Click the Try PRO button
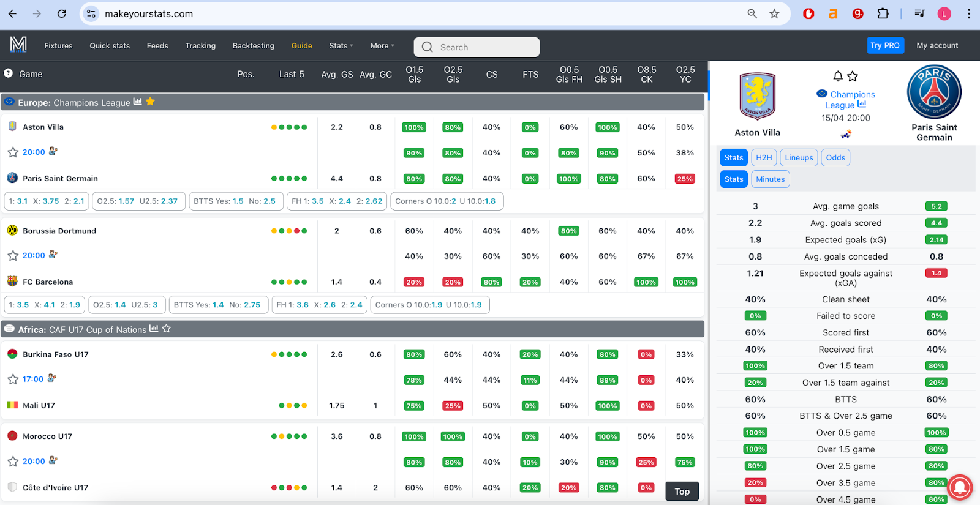980x505 pixels. click(x=885, y=45)
